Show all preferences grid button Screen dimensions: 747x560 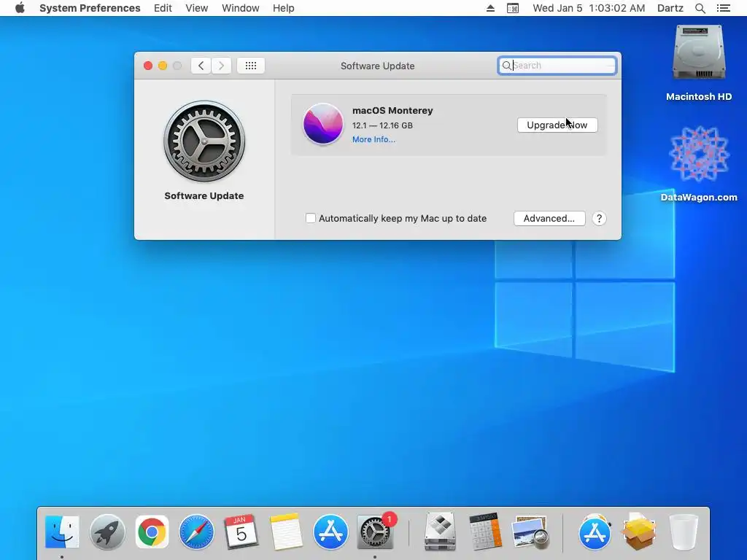251,66
